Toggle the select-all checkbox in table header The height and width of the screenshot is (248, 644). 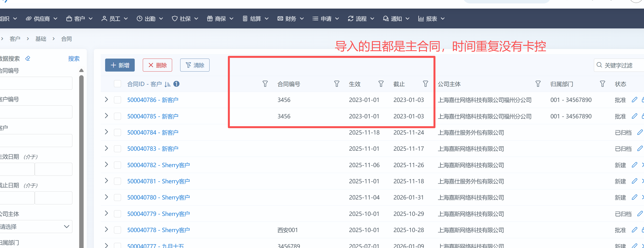click(x=117, y=84)
